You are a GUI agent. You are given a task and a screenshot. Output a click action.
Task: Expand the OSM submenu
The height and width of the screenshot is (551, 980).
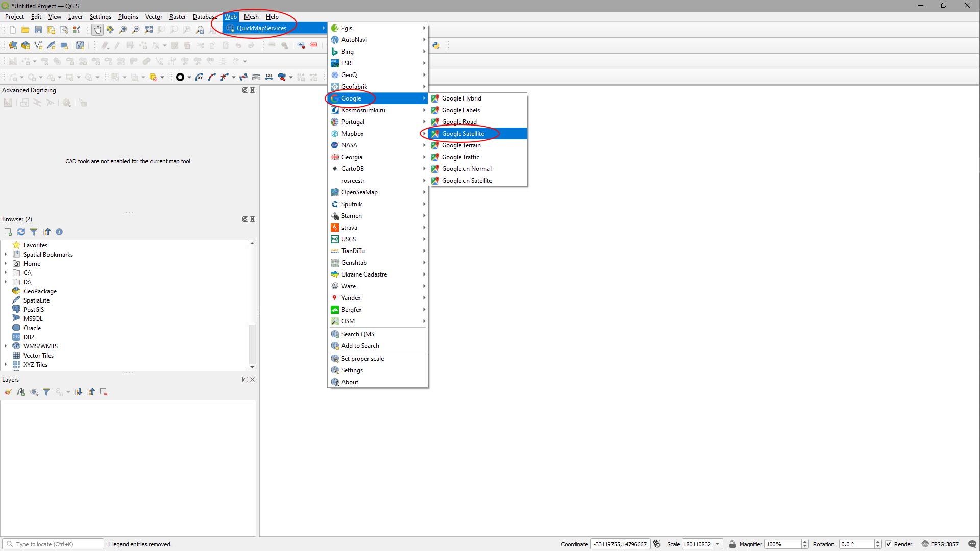click(378, 321)
